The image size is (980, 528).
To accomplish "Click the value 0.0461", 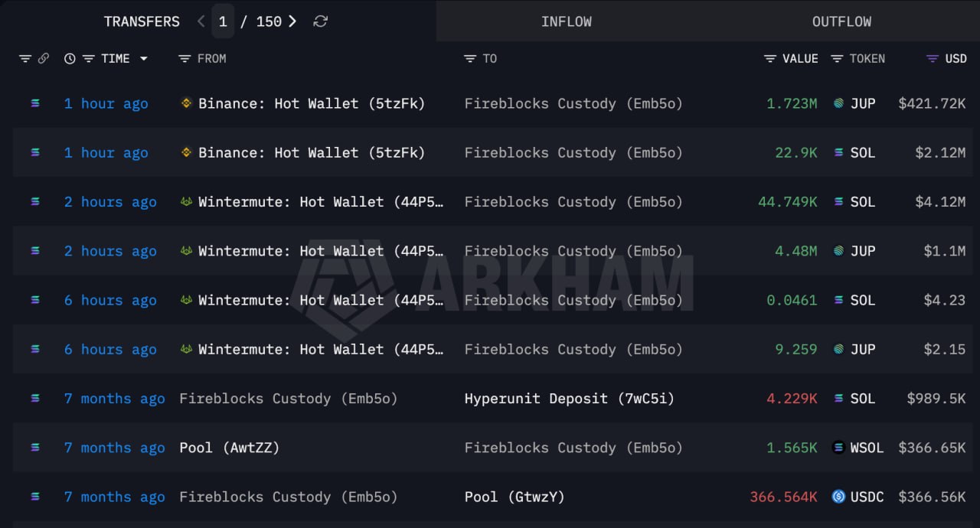I will [x=792, y=300].
